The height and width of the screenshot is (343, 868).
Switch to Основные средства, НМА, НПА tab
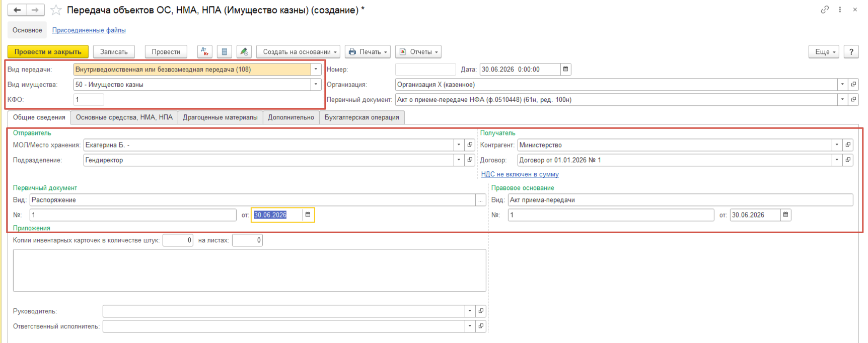(124, 117)
